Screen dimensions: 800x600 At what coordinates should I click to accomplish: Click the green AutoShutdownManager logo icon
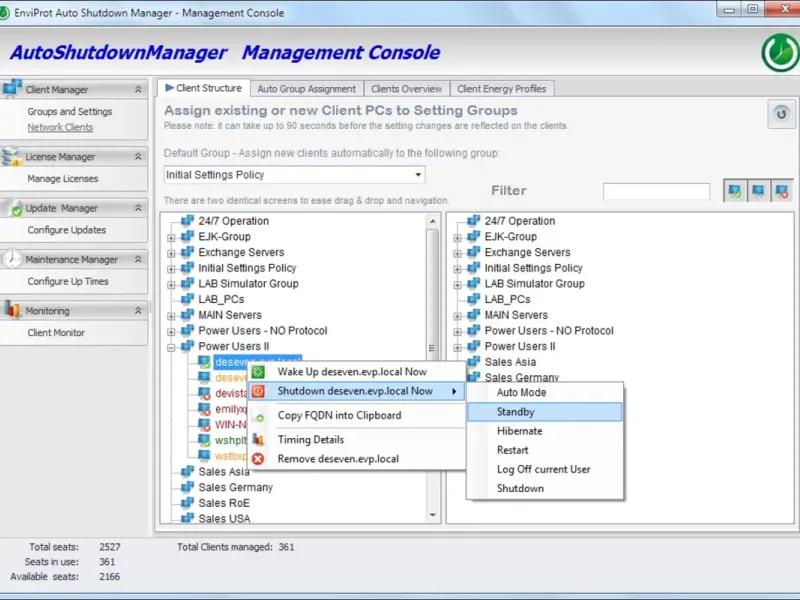(780, 53)
